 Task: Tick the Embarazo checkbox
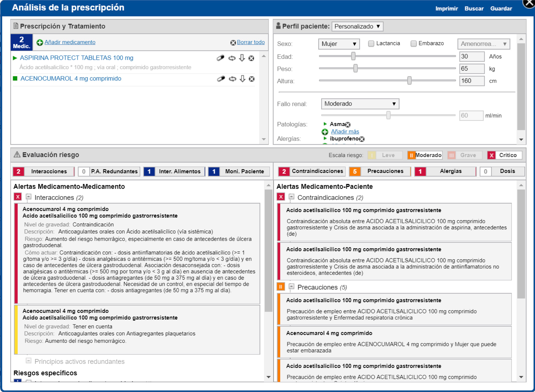pyautogui.click(x=413, y=43)
